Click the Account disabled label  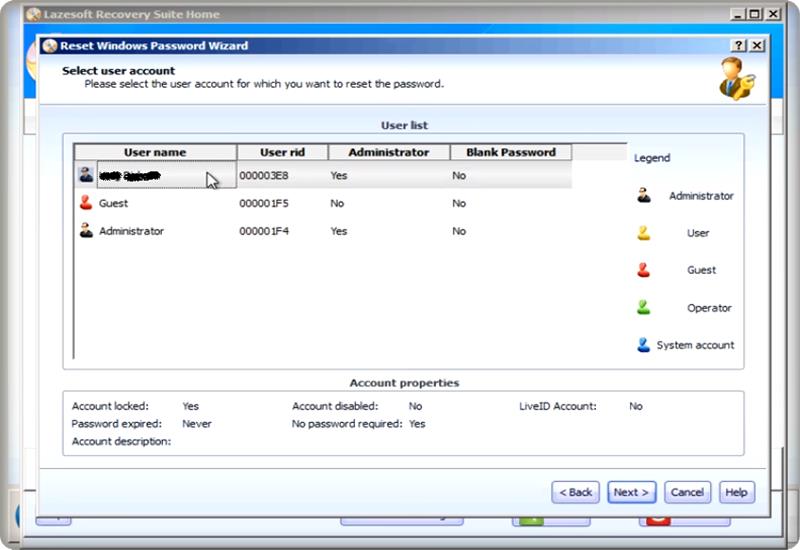click(x=335, y=406)
